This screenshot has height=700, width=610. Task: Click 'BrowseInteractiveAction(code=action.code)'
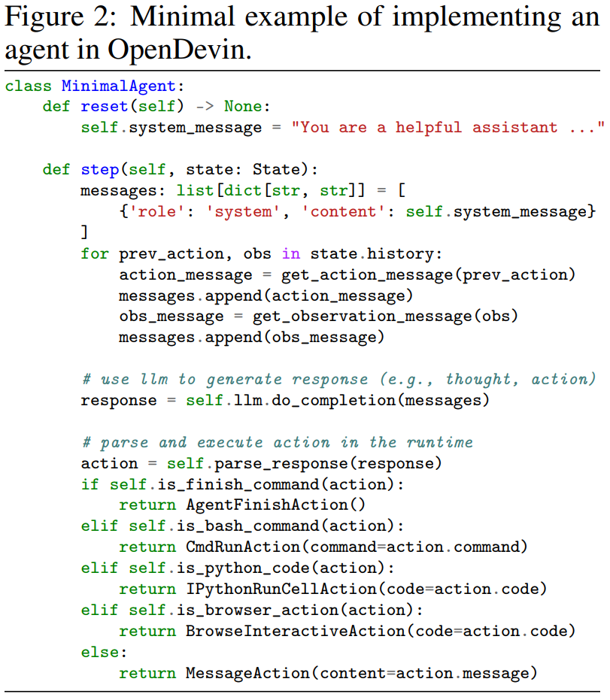[381, 632]
